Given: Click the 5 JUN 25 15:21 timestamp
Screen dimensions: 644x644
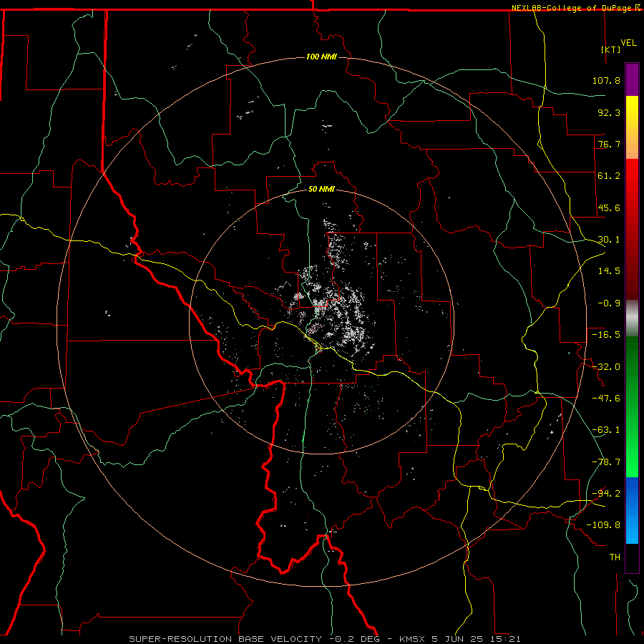Looking at the screenshot, I should [476, 639].
